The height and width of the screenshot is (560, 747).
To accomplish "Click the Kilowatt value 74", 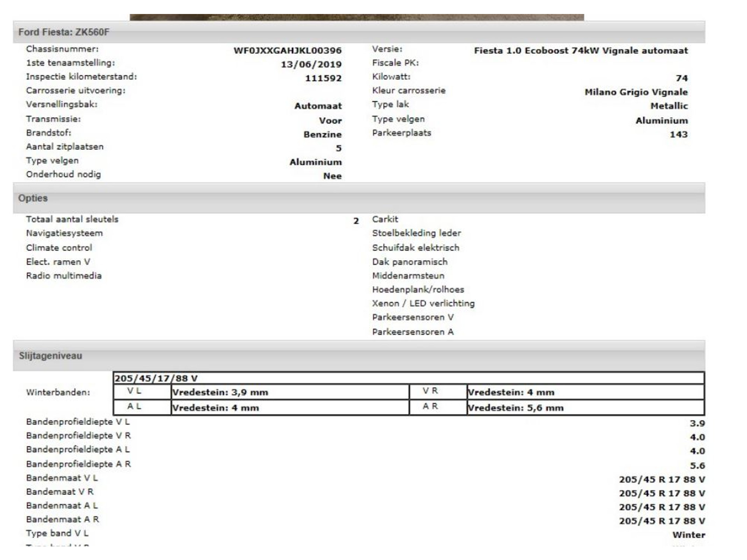I will click(x=682, y=78).
